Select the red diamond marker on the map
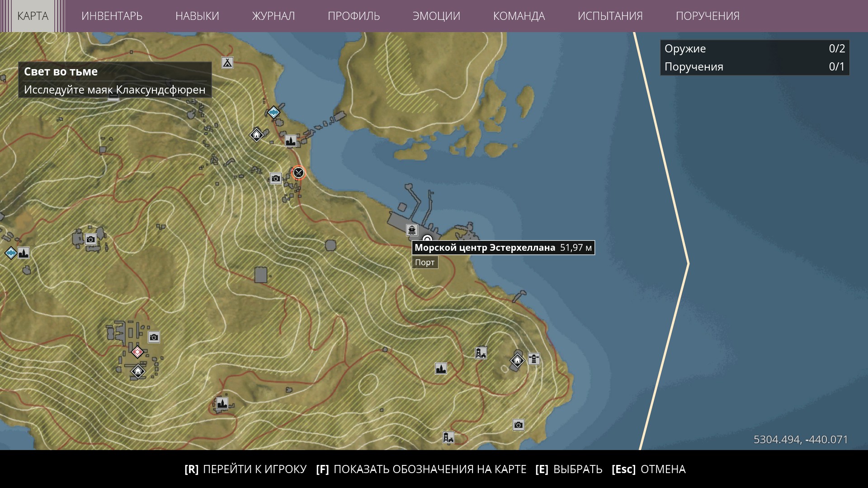The height and width of the screenshot is (488, 868). click(137, 352)
